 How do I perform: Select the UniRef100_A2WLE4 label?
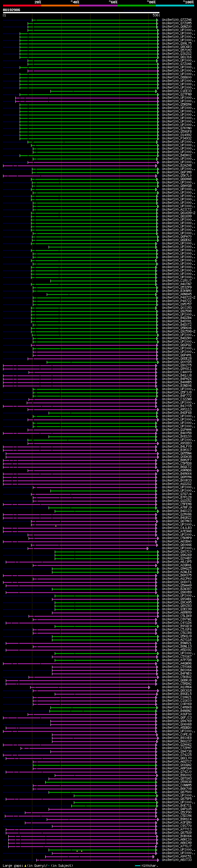[177, 572]
